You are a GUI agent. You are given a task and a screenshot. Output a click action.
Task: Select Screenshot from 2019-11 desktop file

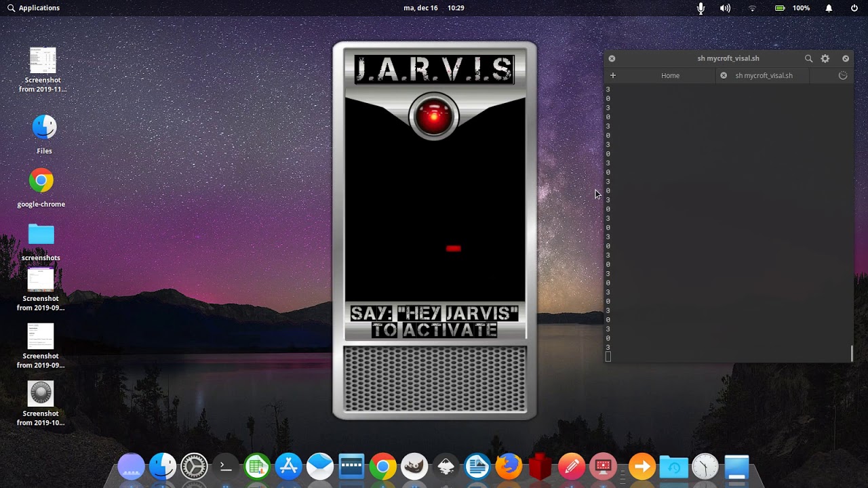pos(43,70)
